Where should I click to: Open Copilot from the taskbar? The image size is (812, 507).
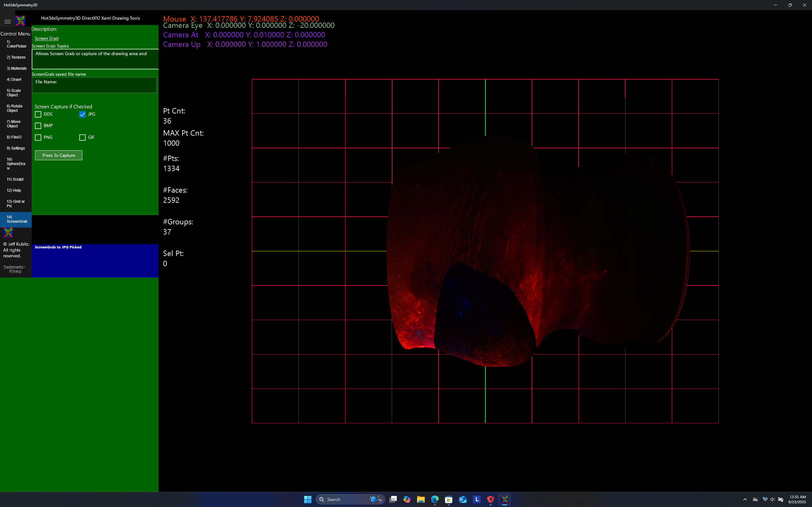pyautogui.click(x=407, y=499)
